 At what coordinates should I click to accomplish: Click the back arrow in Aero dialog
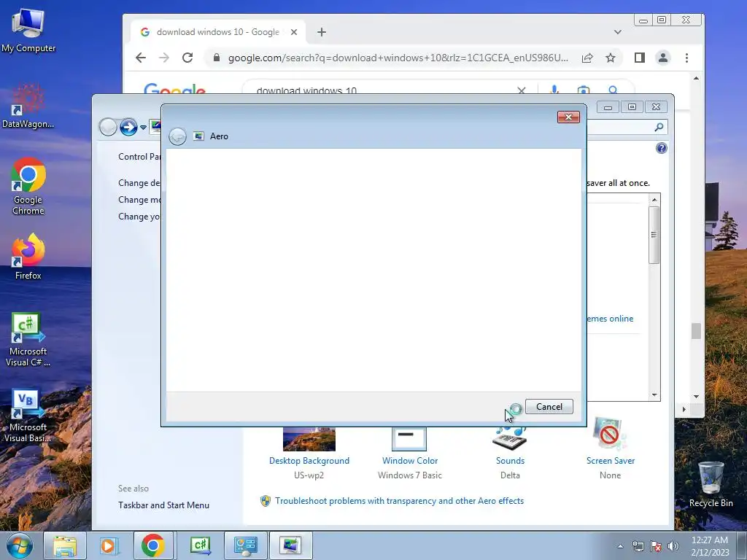(178, 136)
